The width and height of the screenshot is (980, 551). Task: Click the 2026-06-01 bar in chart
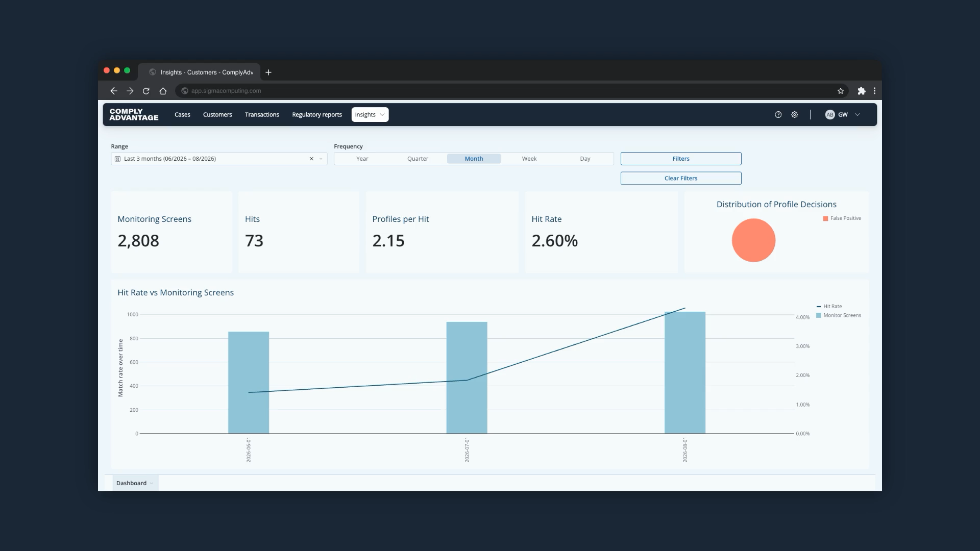pyautogui.click(x=249, y=383)
